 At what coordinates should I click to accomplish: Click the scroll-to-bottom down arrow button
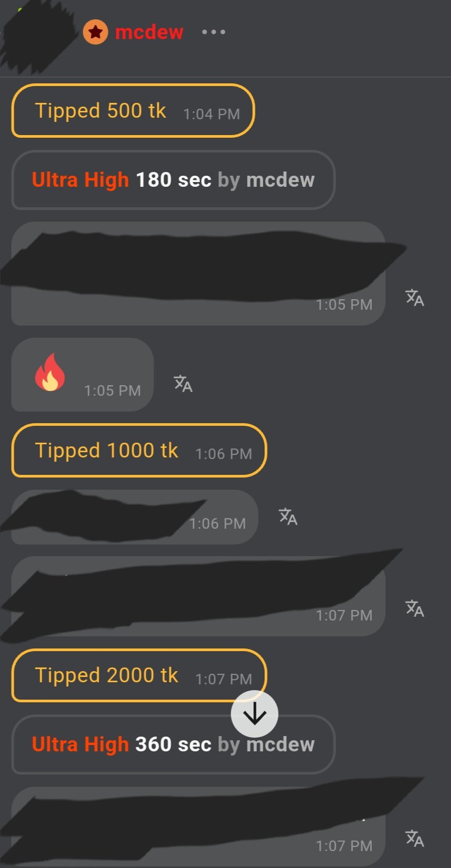pos(255,714)
